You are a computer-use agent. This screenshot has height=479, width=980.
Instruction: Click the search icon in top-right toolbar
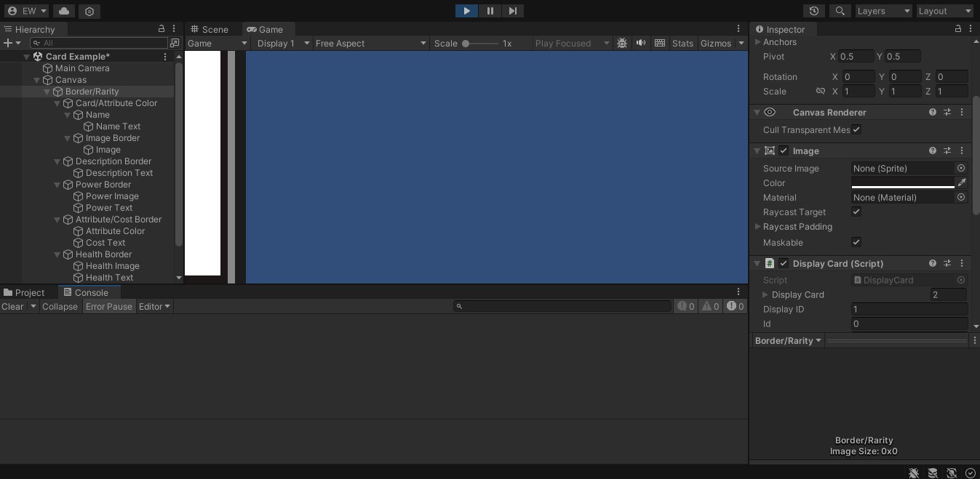pyautogui.click(x=838, y=11)
